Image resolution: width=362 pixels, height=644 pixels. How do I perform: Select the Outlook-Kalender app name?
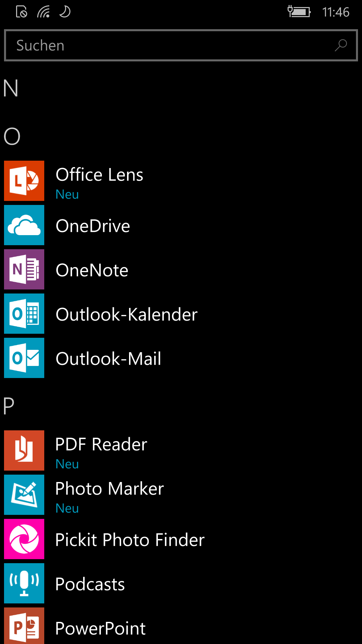pyautogui.click(x=127, y=314)
